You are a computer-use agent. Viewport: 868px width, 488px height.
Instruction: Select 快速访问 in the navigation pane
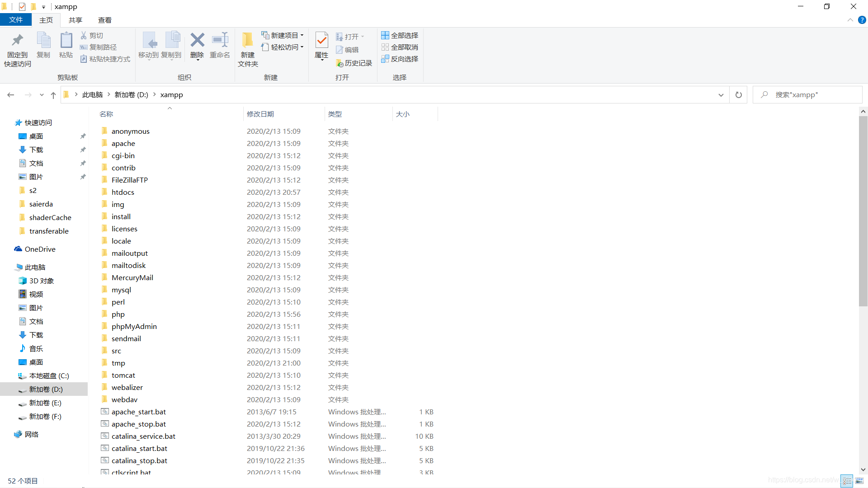[x=38, y=122]
